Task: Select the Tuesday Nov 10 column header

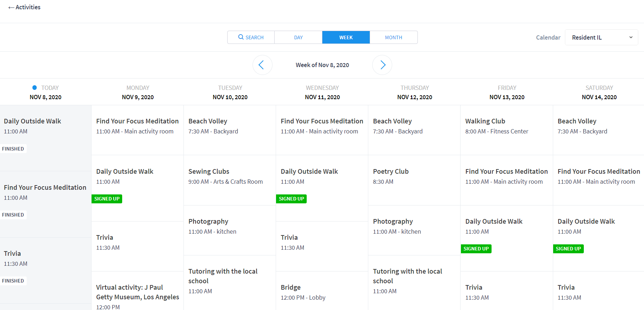Action: tap(230, 92)
